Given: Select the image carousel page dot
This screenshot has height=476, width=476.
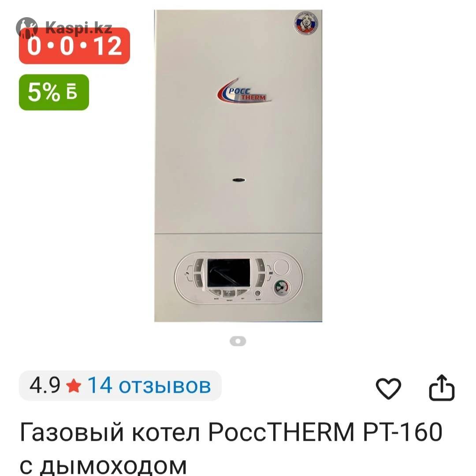Looking at the screenshot, I should (238, 341).
